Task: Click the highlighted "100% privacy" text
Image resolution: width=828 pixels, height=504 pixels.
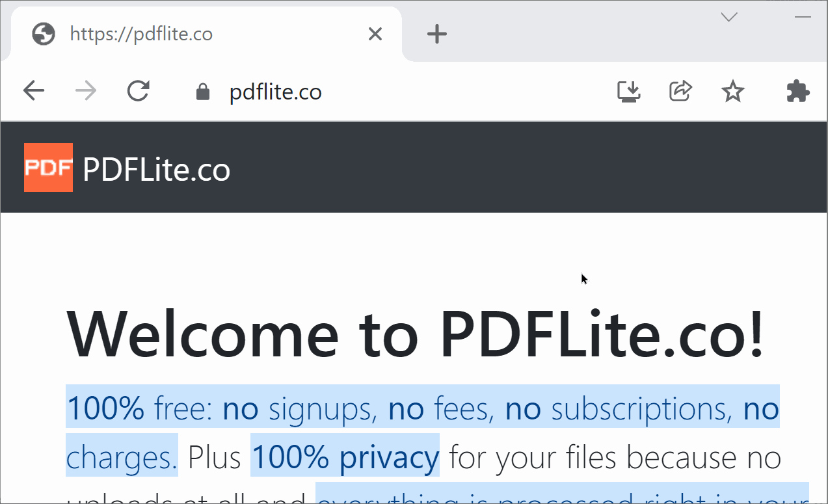Action: pyautogui.click(x=345, y=457)
